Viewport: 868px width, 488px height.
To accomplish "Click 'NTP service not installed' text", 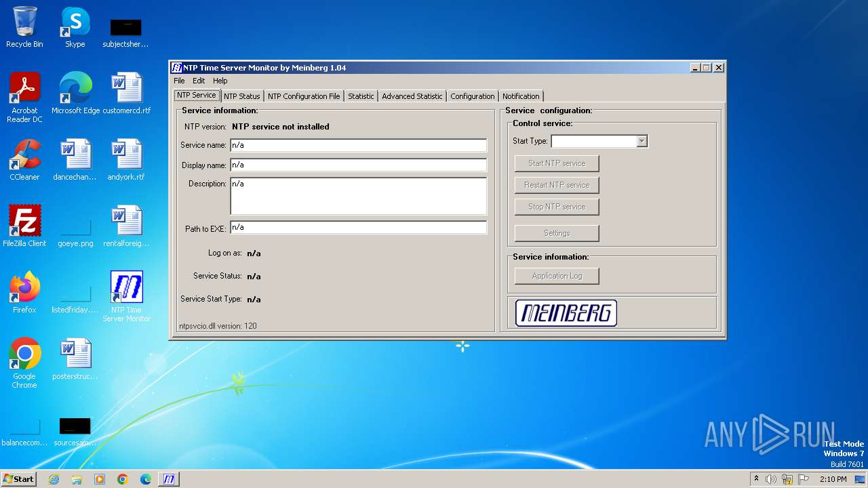I will (x=281, y=127).
